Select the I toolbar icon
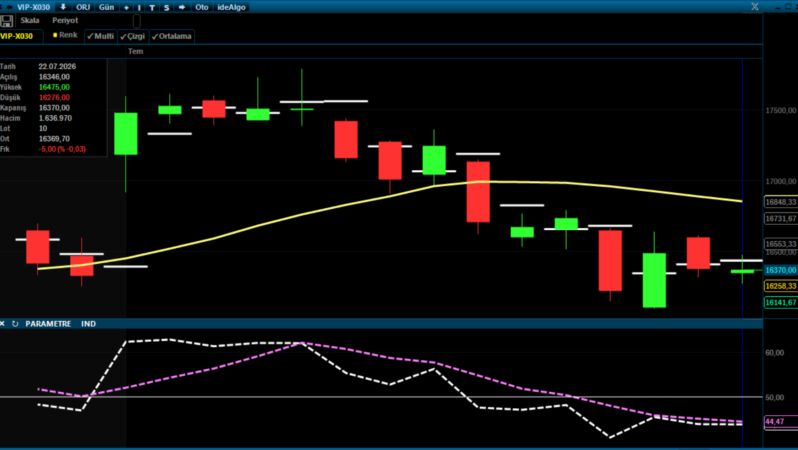 [x=139, y=7]
